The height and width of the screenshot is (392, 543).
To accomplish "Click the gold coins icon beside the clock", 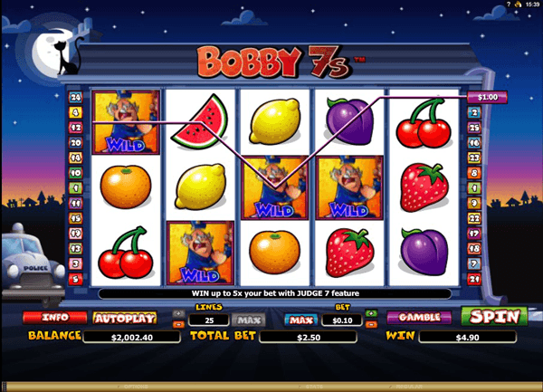I will (x=518, y=5).
